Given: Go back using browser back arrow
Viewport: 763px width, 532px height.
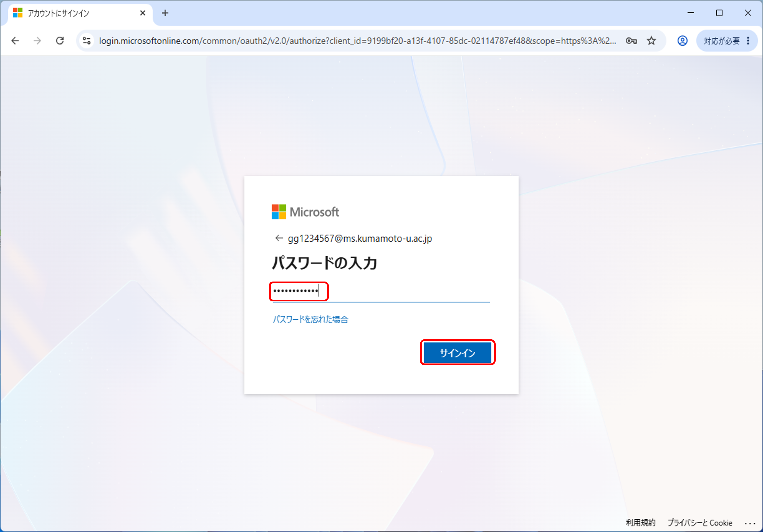Looking at the screenshot, I should pyautogui.click(x=15, y=41).
